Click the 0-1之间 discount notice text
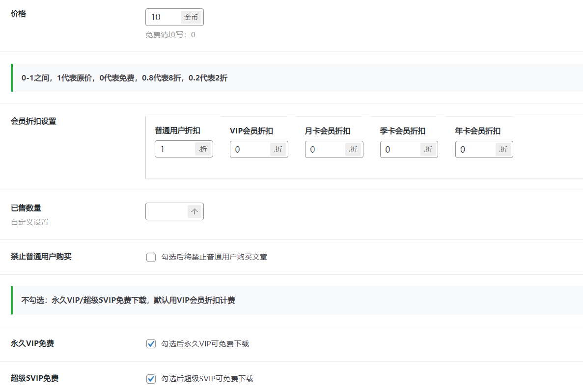 point(125,78)
